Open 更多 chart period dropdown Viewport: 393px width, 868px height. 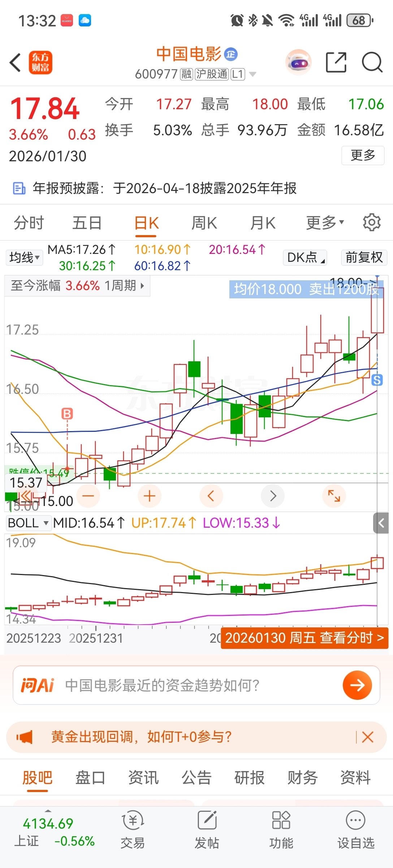coord(325,222)
